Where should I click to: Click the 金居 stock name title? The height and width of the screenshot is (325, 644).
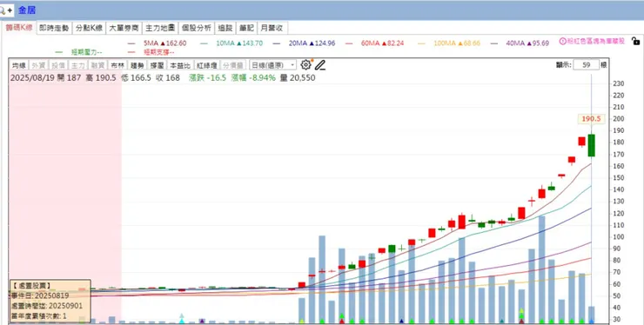tap(27, 10)
